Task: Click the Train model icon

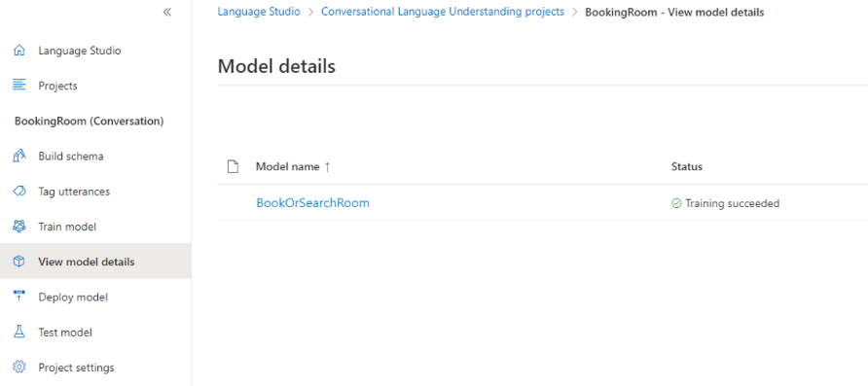Action: (x=19, y=227)
